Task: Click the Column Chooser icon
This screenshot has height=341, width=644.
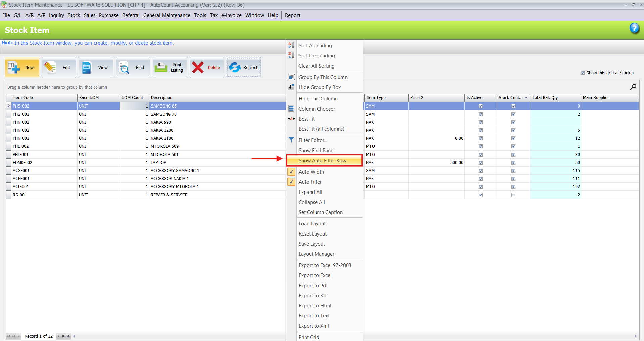Action: click(291, 109)
